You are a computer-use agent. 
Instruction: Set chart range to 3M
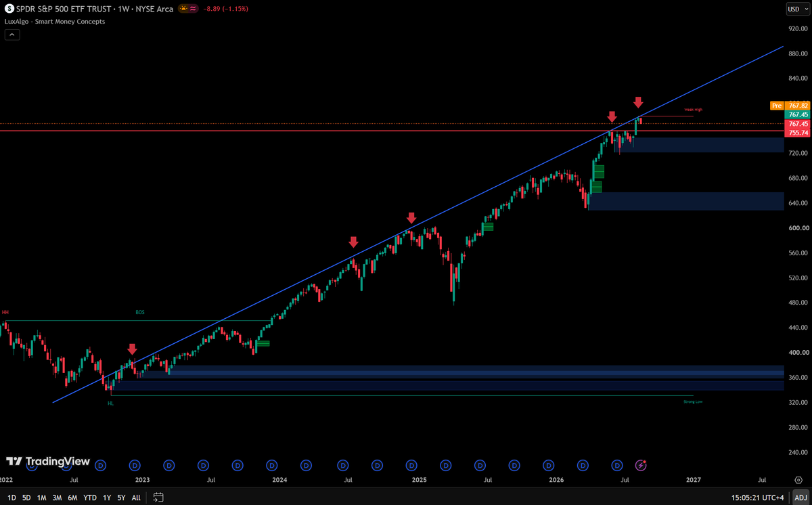tap(57, 498)
